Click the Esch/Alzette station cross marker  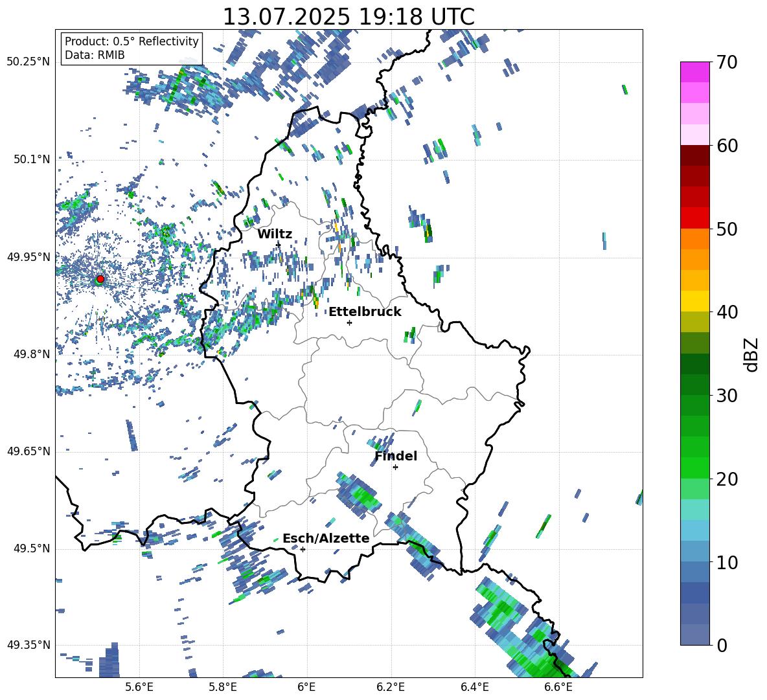point(303,549)
